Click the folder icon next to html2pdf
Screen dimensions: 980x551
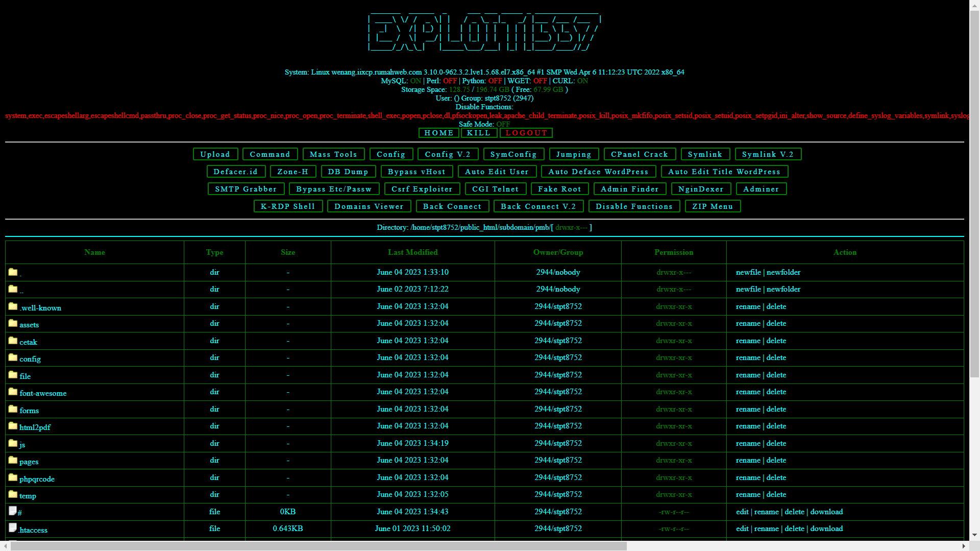pos(13,426)
